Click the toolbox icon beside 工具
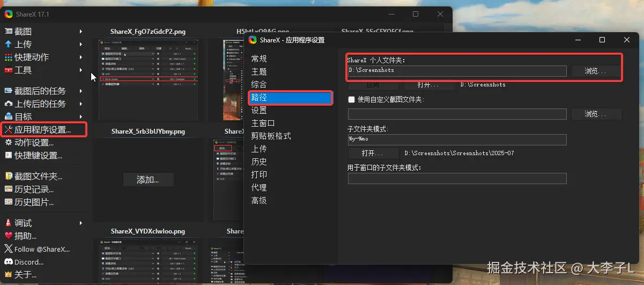Screen dimensions: 644x285 (x=9, y=70)
